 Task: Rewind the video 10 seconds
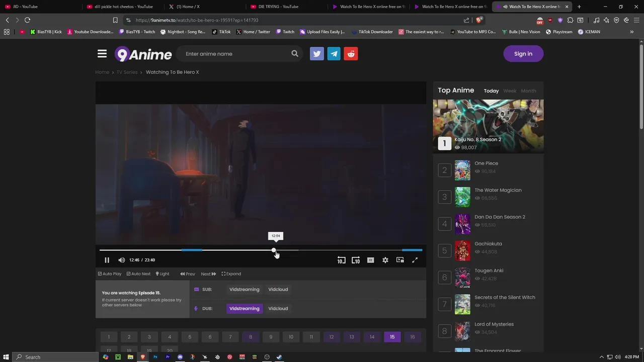[x=341, y=260]
